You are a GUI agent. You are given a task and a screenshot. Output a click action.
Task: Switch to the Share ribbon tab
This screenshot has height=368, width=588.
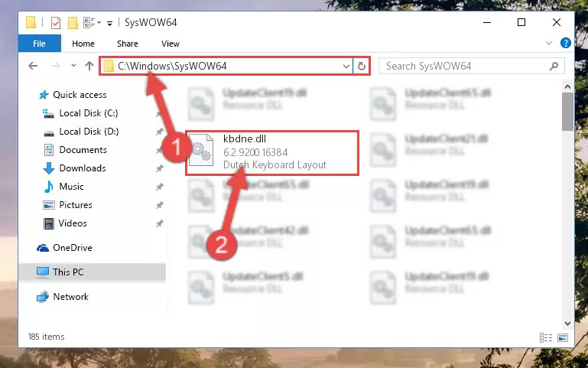(128, 44)
